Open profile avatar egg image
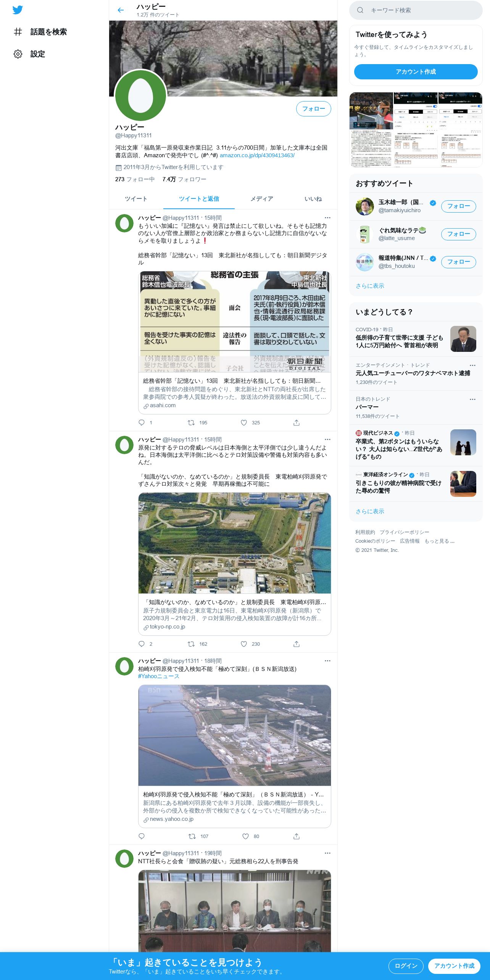The width and height of the screenshot is (490, 980). coord(141,95)
